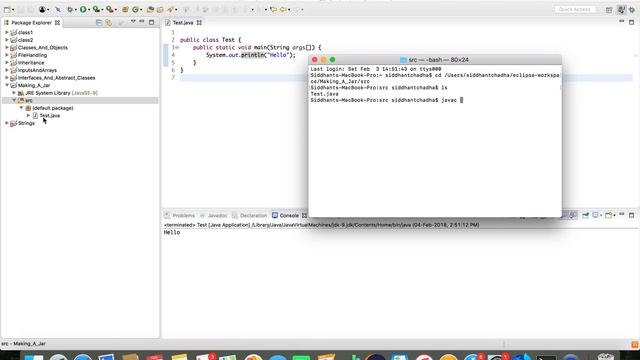This screenshot has width=640, height=360.
Task: Click the External Tools run icon
Action: [x=109, y=9]
